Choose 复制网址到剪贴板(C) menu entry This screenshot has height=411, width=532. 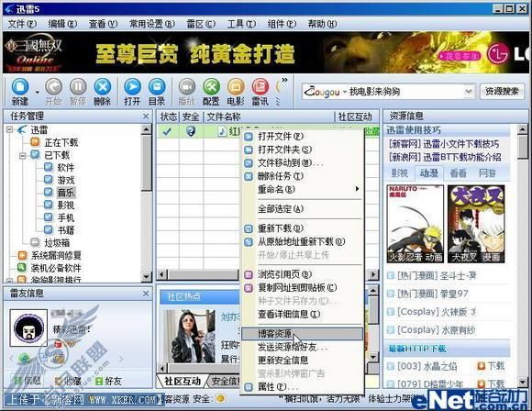pyautogui.click(x=302, y=287)
